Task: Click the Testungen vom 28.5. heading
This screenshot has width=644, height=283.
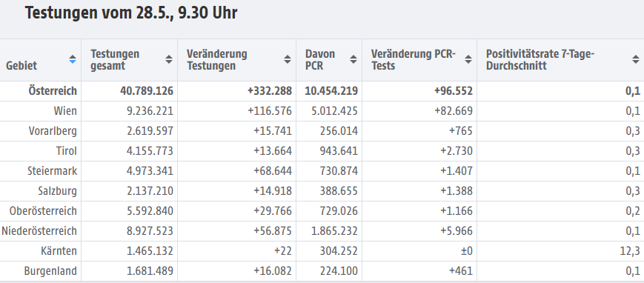Action: [x=131, y=13]
